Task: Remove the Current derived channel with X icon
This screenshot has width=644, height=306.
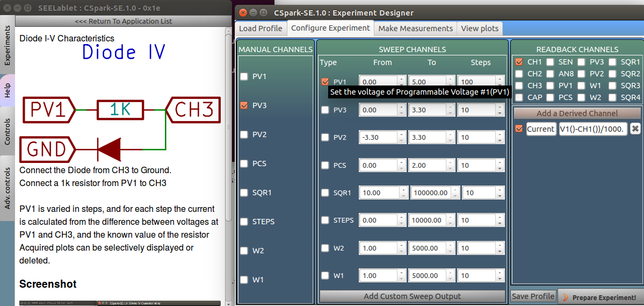Action: tap(635, 129)
